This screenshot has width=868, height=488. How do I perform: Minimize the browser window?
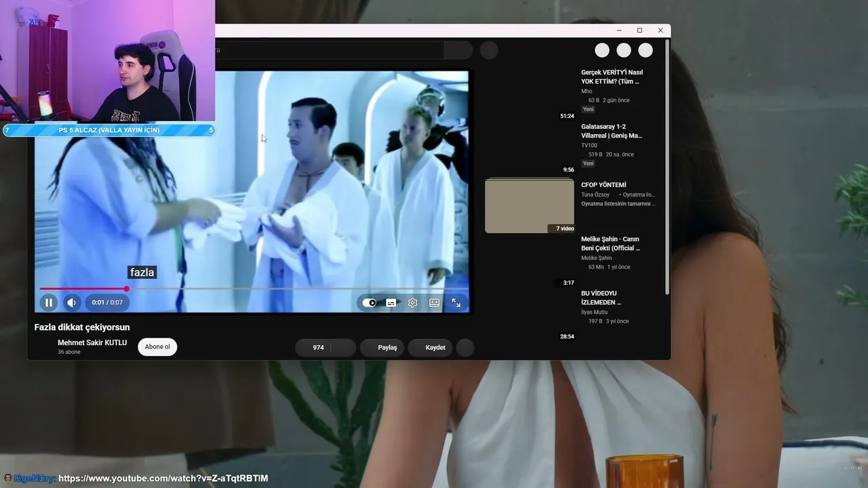coord(619,30)
